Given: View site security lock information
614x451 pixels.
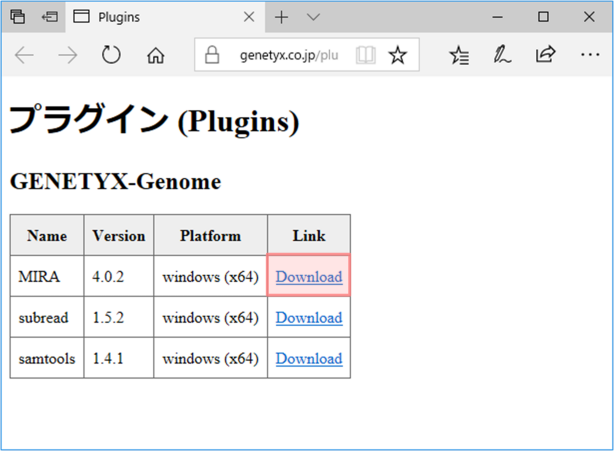Looking at the screenshot, I should coord(212,54).
